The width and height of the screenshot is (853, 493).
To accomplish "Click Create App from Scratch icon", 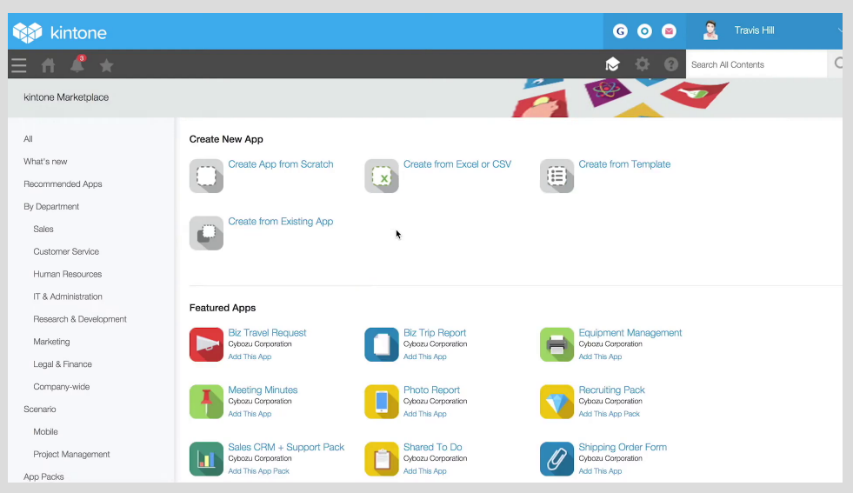I will [206, 176].
